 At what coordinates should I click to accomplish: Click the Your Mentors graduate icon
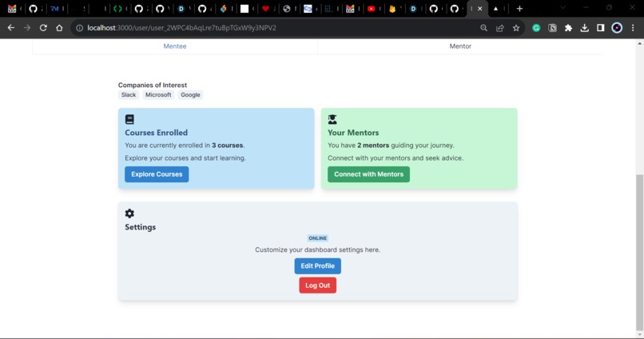tap(332, 120)
